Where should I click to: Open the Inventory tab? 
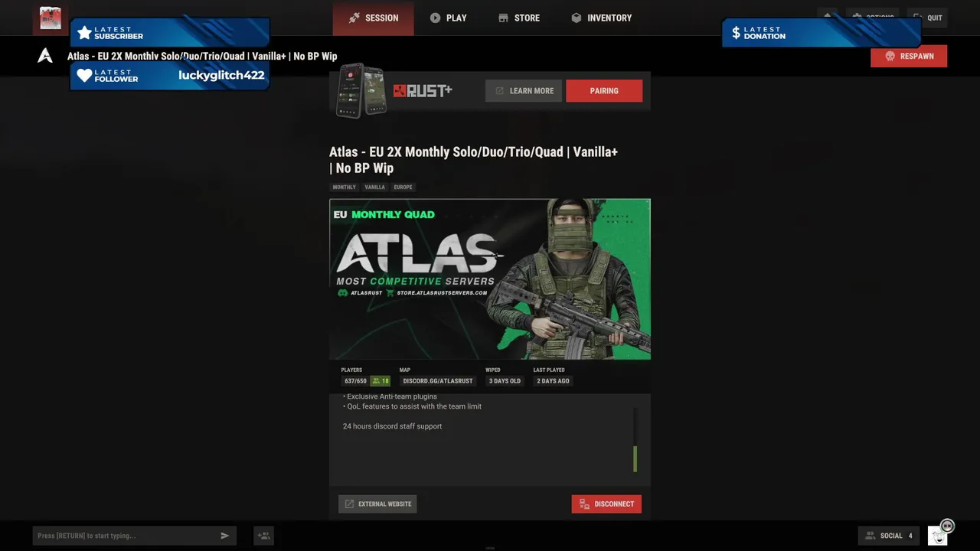coord(602,18)
